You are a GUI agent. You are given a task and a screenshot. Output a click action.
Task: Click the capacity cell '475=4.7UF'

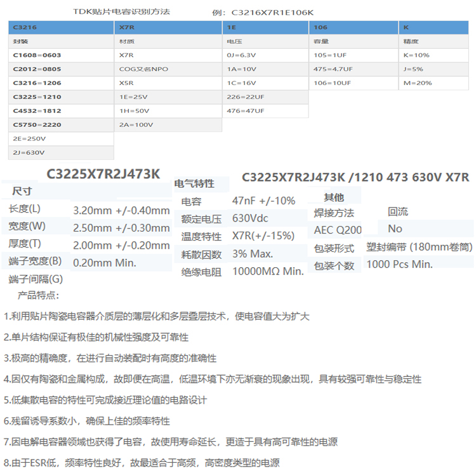354,69
